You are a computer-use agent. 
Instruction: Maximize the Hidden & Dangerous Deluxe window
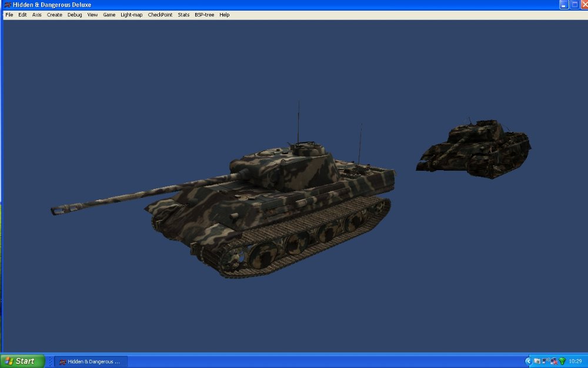(x=574, y=5)
